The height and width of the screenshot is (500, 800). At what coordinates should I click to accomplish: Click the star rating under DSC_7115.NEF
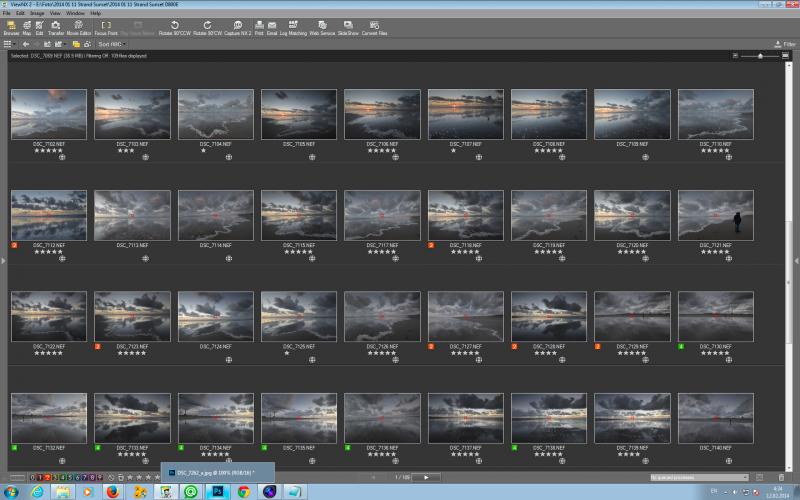point(298,252)
